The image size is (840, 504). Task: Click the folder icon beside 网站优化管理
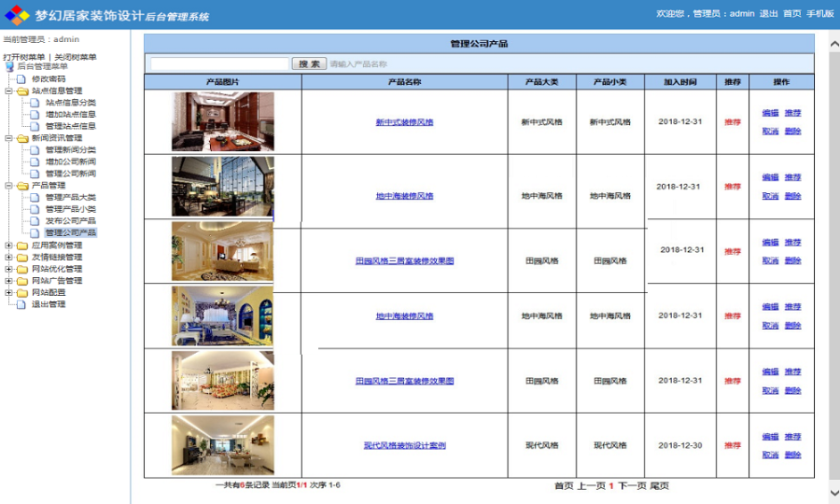(x=22, y=269)
